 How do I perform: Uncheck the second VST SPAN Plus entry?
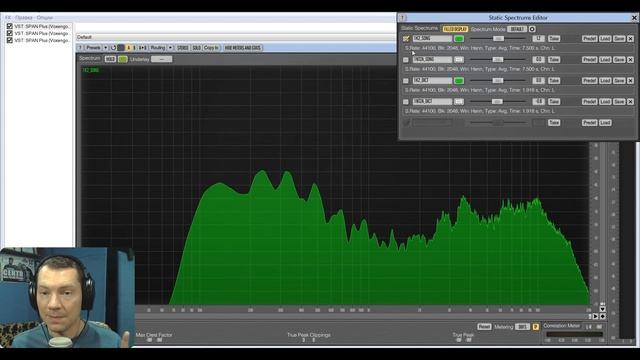9,33
